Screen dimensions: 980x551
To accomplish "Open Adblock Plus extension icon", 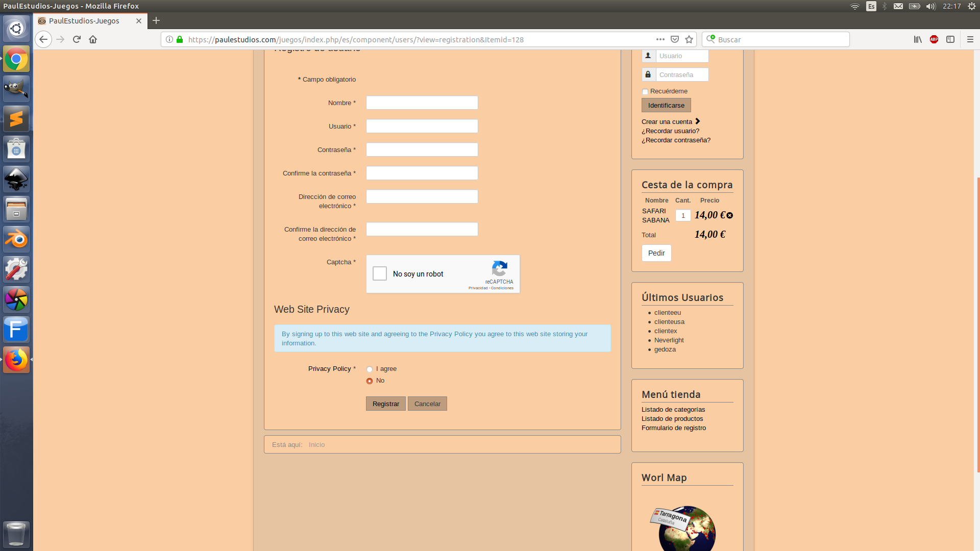I will 934,39.
